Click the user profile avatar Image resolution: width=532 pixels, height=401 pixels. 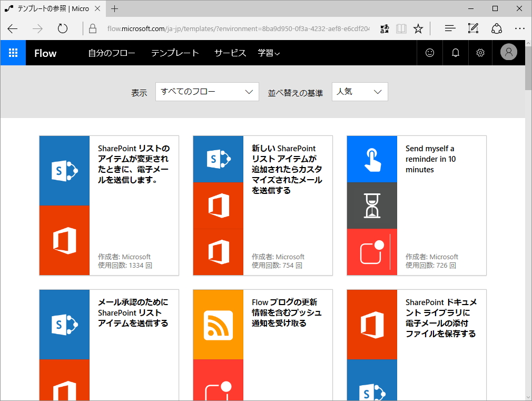pos(508,53)
